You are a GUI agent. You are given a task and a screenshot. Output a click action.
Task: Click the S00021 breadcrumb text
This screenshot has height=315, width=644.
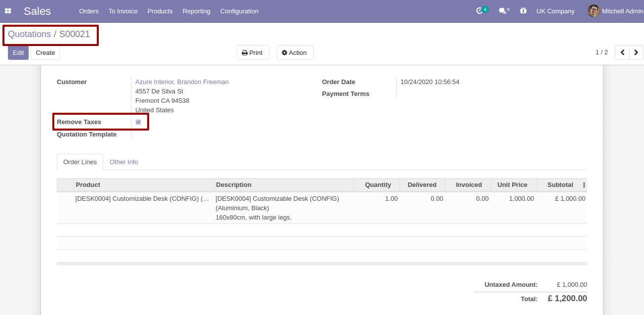click(75, 34)
